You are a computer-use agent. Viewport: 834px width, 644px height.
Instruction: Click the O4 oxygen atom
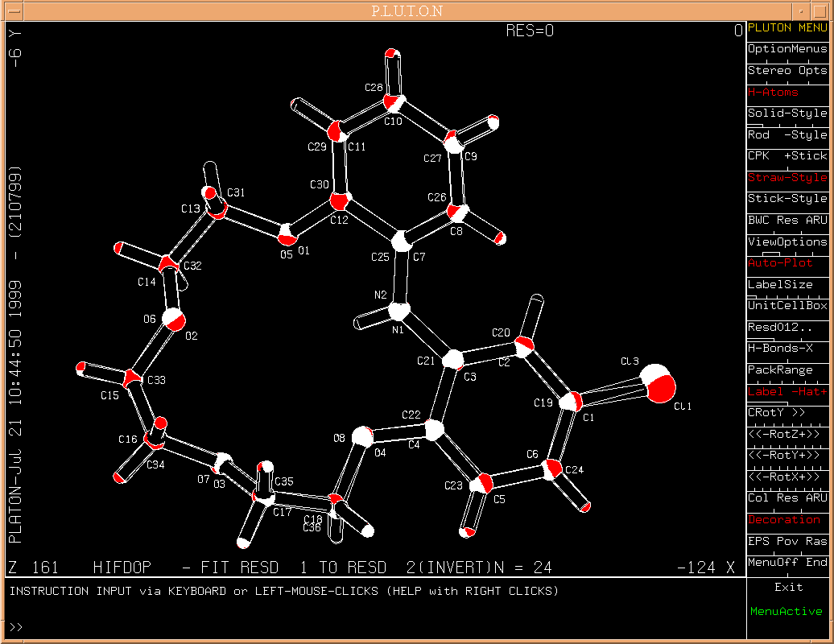363,437
